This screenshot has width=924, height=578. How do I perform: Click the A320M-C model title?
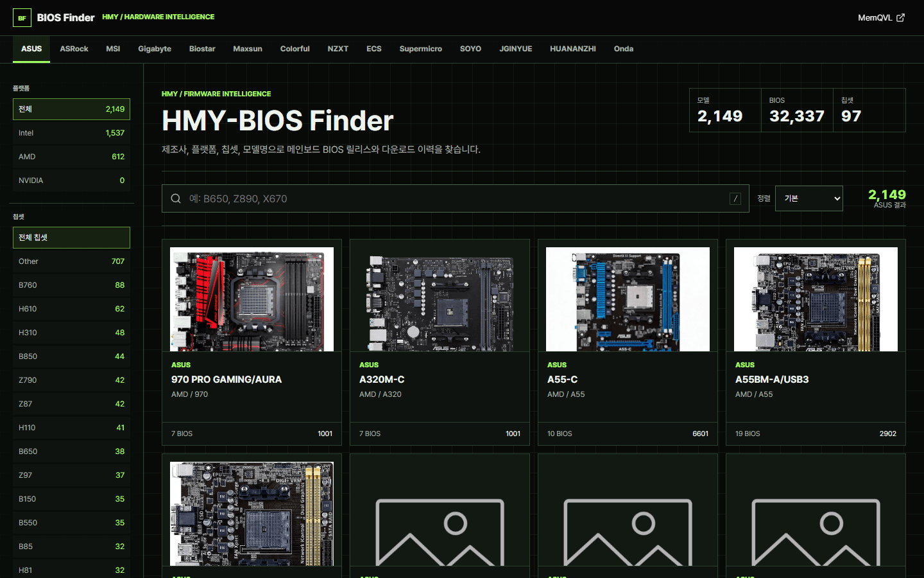pos(382,380)
